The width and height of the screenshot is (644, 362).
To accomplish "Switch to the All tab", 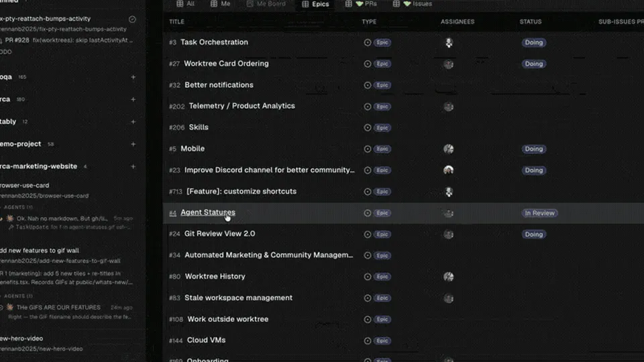I will [x=185, y=4].
